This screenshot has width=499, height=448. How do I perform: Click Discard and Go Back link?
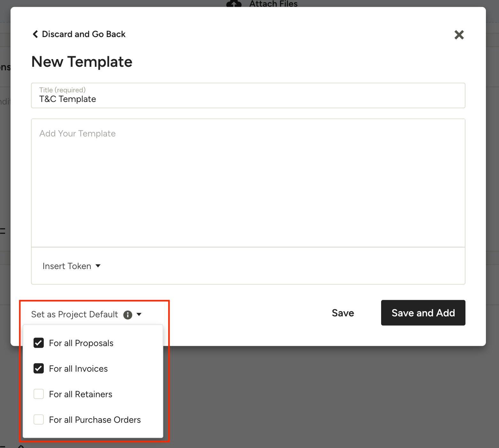[x=84, y=34]
